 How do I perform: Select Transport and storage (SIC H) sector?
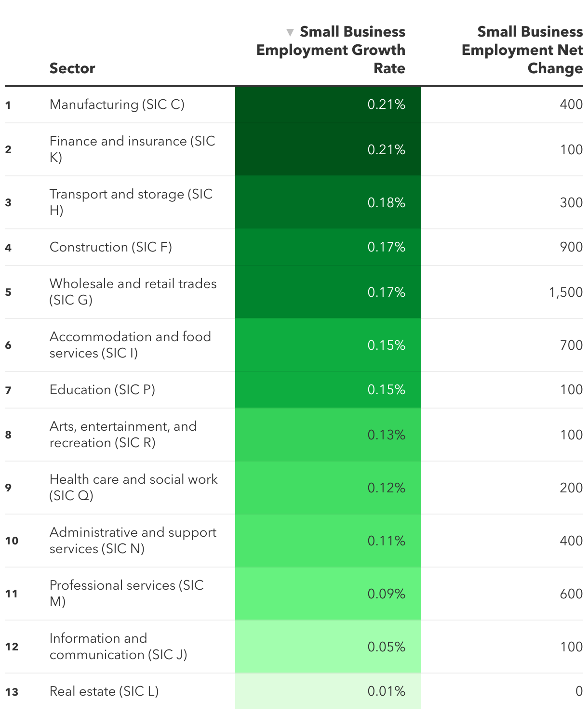click(x=131, y=202)
